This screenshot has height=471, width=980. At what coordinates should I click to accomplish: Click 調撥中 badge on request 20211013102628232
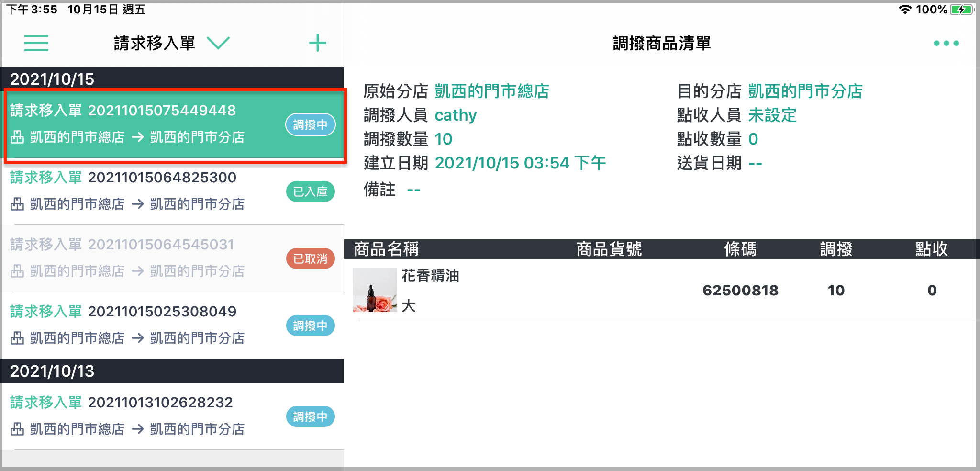pyautogui.click(x=311, y=416)
